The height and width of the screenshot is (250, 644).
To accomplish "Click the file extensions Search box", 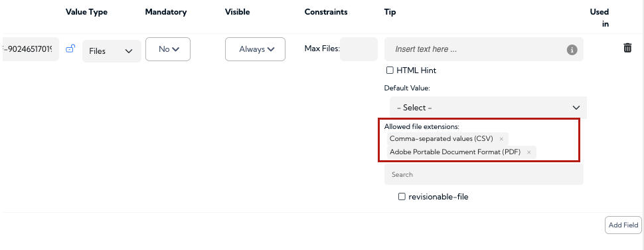I will (484, 174).
